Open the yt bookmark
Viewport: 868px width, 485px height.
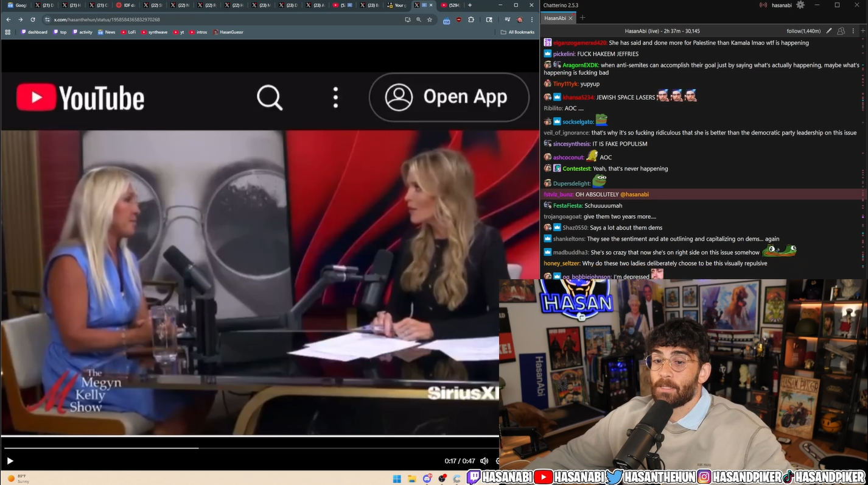[x=178, y=32]
